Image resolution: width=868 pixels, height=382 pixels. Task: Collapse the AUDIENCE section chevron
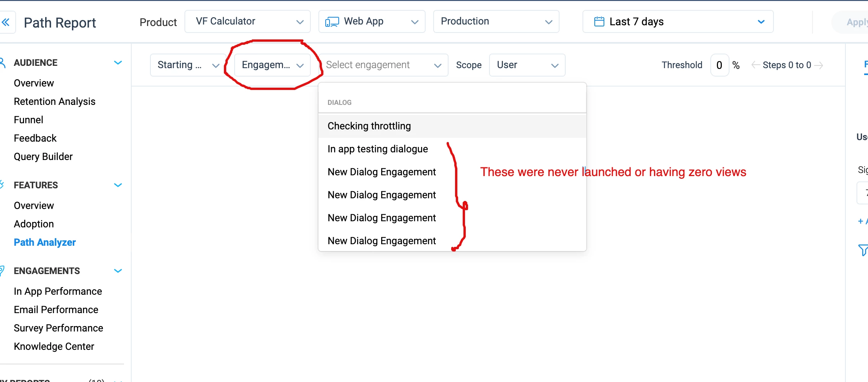coord(118,62)
